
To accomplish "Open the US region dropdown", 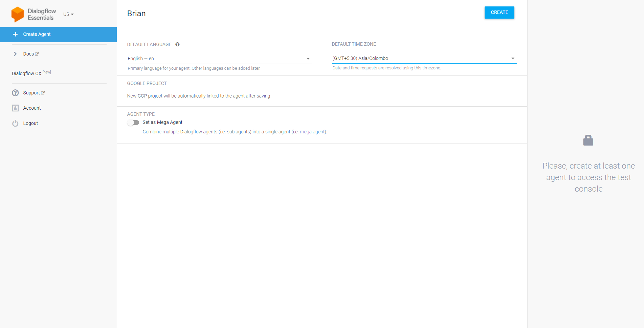I will point(68,14).
